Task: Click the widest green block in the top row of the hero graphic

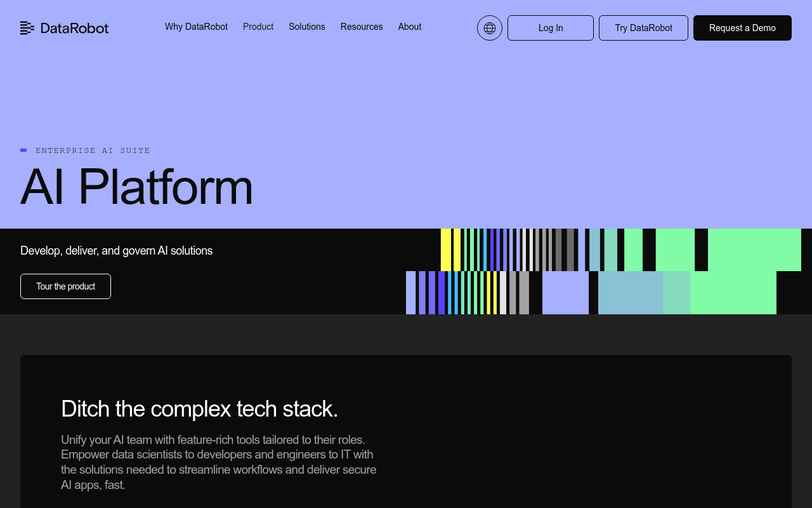Action: tap(754, 250)
